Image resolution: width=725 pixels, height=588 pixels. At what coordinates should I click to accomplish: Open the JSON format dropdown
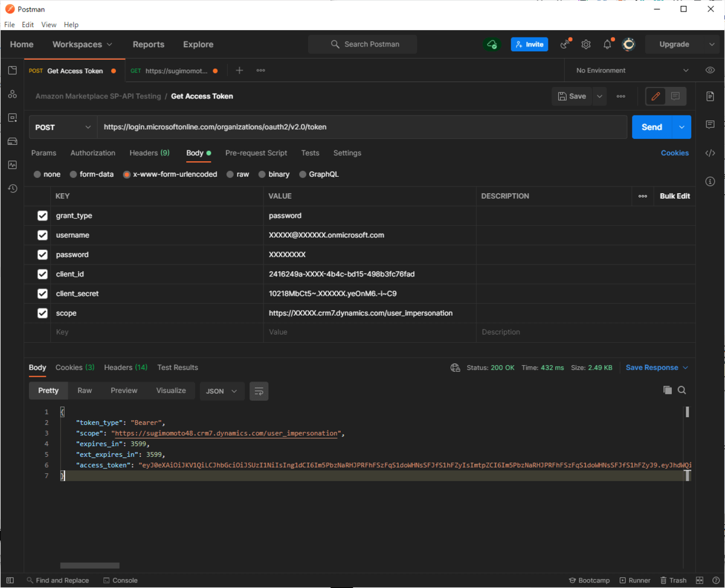click(x=222, y=391)
